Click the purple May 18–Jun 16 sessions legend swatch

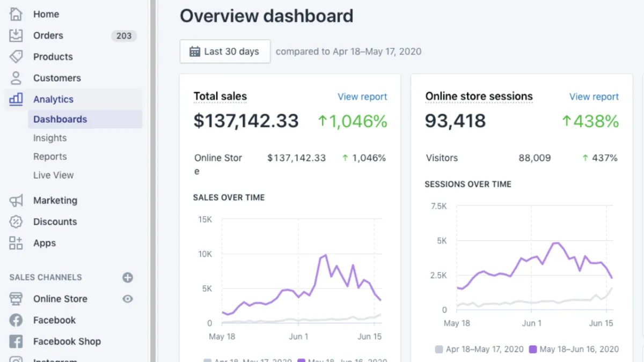pyautogui.click(x=533, y=349)
